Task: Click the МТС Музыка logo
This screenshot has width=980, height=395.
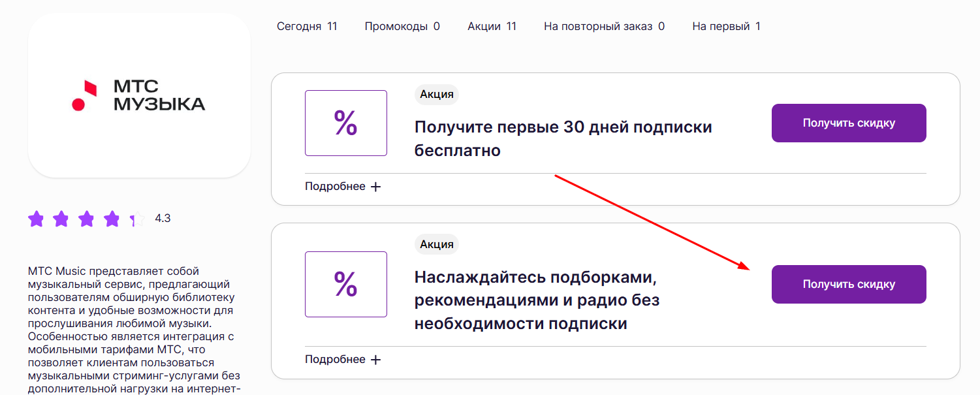Action: 138,95
